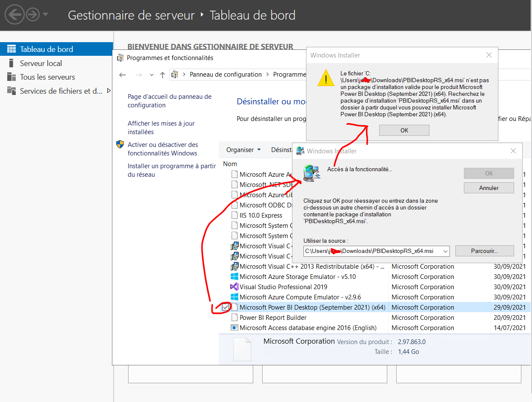The width and height of the screenshot is (532, 402).
Task: Select Microsoft Azure Compute Emulator - v2.9.6
Action: [x=300, y=297]
